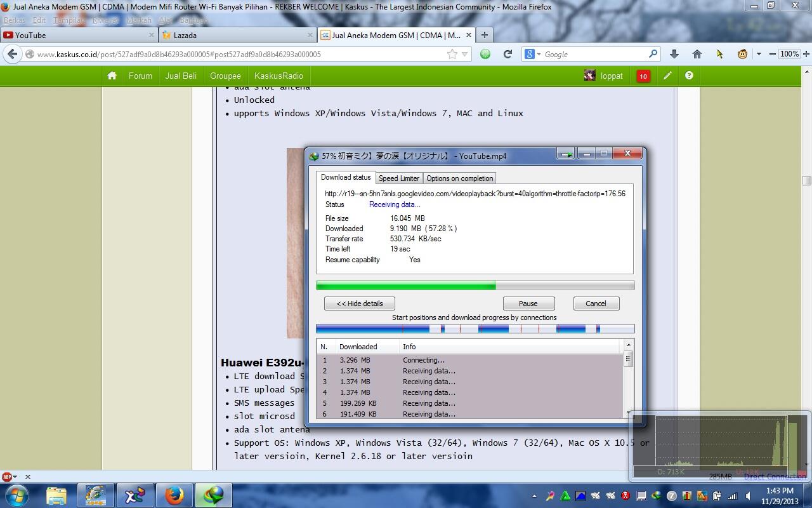Zoom in with the plus icon
Screen dimensions: 812x508
click(x=806, y=54)
